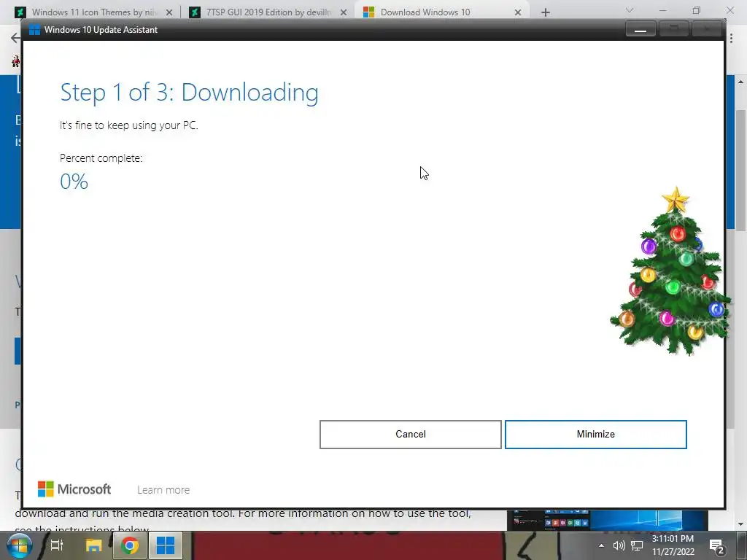The width and height of the screenshot is (747, 560).
Task: Click the Christmas tree desktop widget
Action: pos(671,271)
